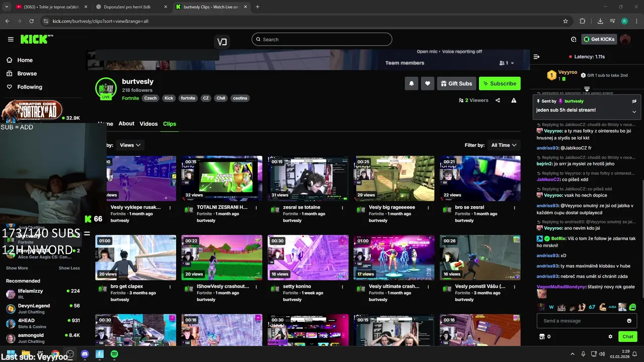Collapse chat panel with arrow icon
This screenshot has height=362, width=644.
[x=536, y=57]
